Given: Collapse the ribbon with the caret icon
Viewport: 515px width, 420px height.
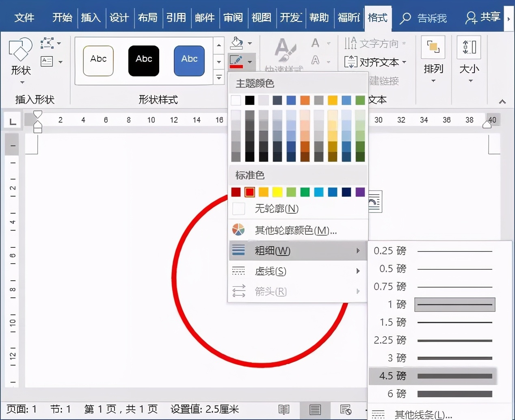Looking at the screenshot, I should [x=502, y=102].
